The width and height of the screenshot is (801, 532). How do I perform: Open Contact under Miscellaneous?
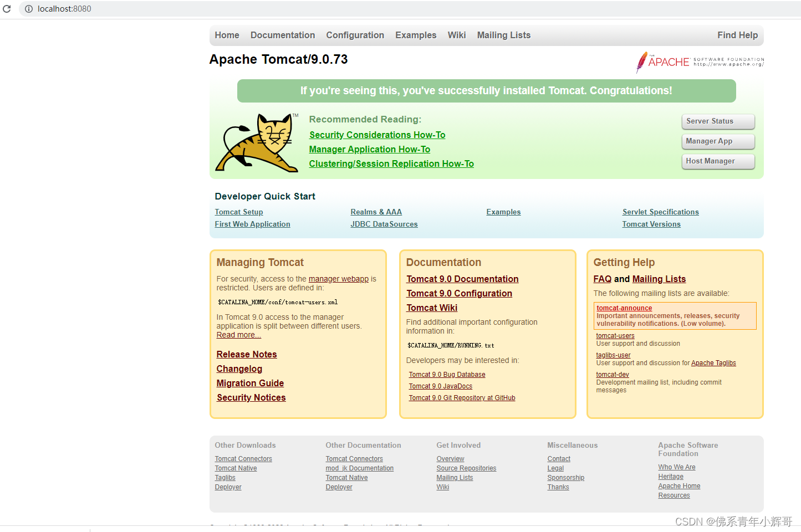click(559, 459)
